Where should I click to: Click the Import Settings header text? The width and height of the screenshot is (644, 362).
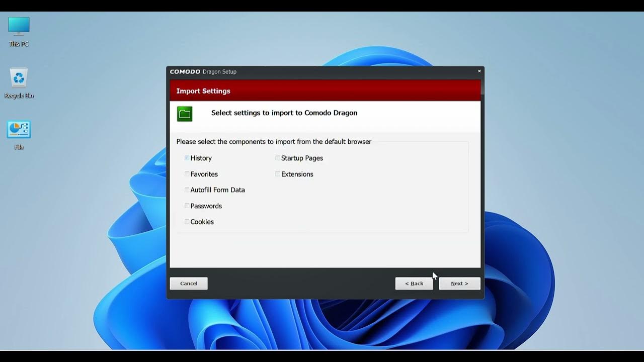point(203,91)
